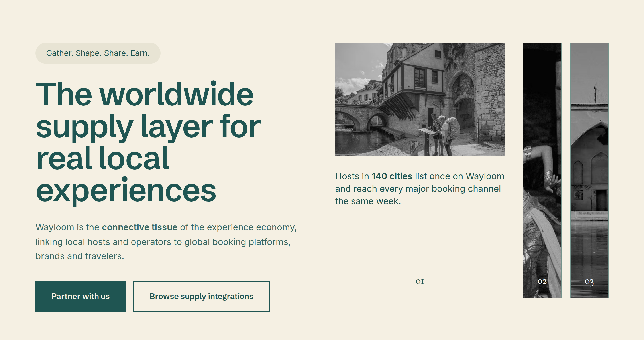Click the 'Gather. Shape. Share. Earn.' pill
Screen dimensions: 644x340
click(x=98, y=53)
